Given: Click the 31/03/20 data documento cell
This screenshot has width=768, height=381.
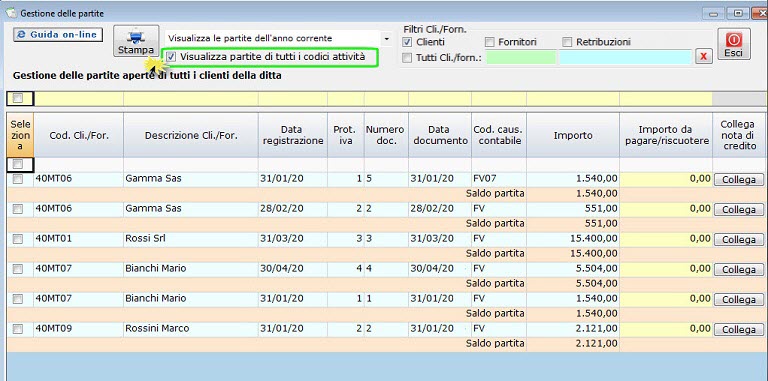Looking at the screenshot, I should pos(440,239).
